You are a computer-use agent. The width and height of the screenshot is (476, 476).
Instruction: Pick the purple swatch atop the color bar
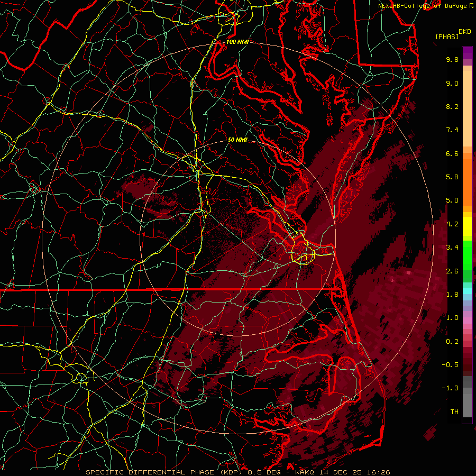click(x=467, y=53)
